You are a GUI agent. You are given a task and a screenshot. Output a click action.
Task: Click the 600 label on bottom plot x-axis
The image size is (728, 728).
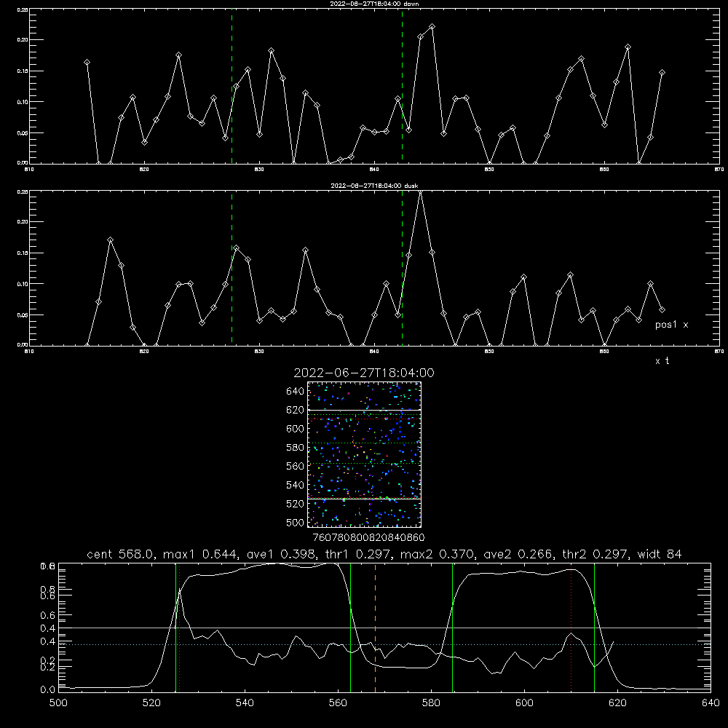point(524,703)
